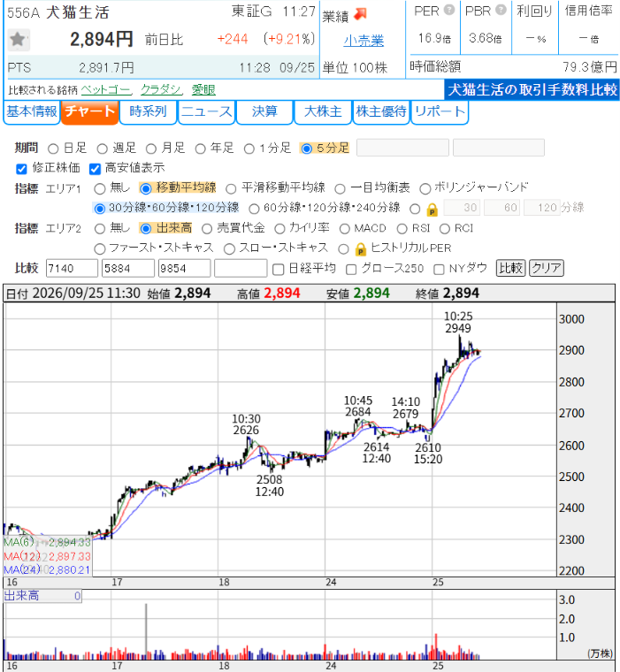Select the 5分足 period radio button
Image resolution: width=620 pixels, height=672 pixels.
point(307,149)
